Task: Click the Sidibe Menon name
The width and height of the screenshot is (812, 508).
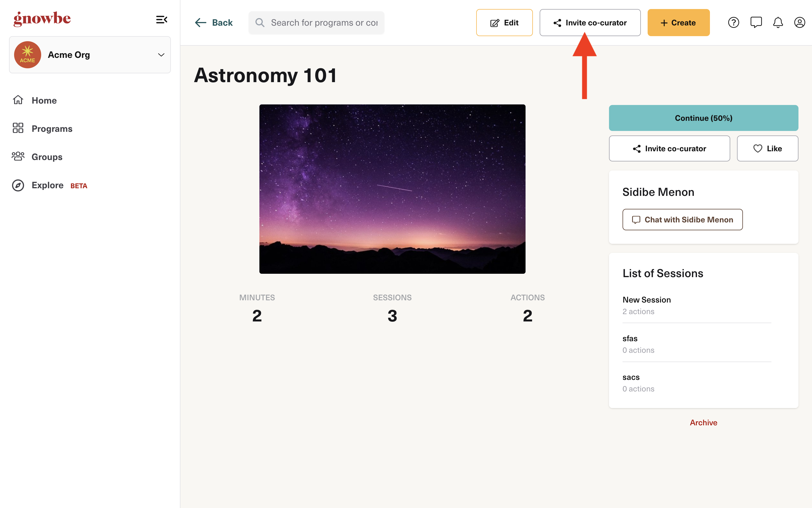Action: click(658, 192)
